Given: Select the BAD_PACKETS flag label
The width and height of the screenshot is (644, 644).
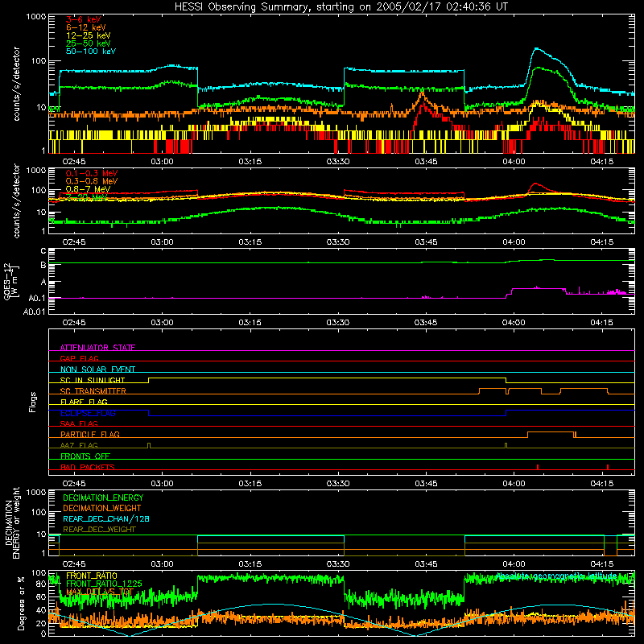Looking at the screenshot, I should pyautogui.click(x=88, y=467).
